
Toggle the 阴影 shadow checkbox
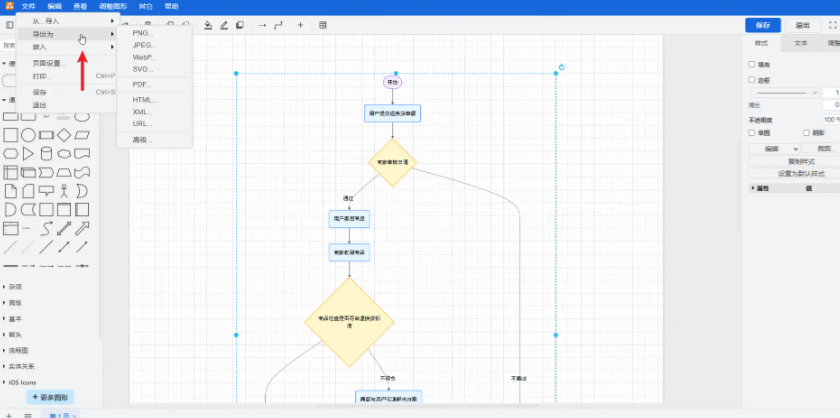pos(807,132)
